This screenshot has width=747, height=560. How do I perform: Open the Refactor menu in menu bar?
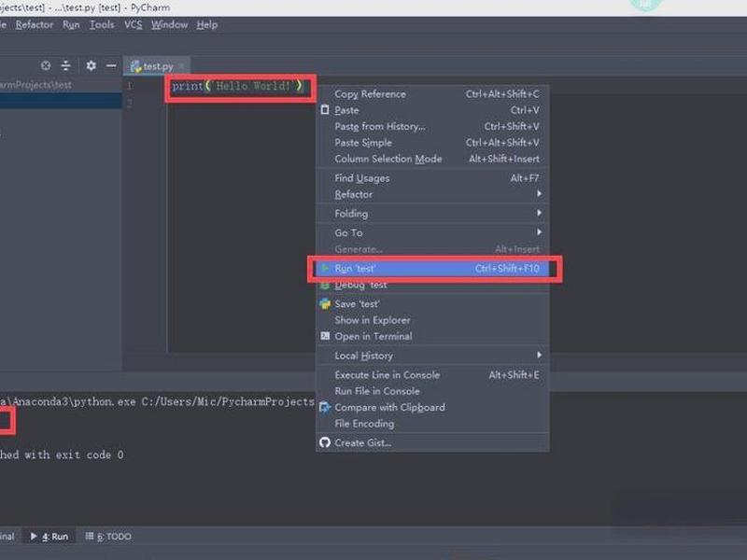34,25
